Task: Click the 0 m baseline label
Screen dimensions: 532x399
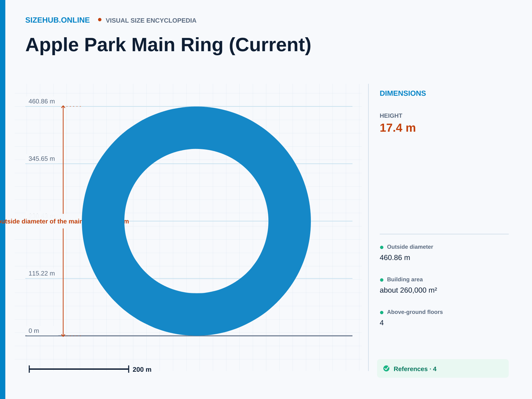Action: pyautogui.click(x=34, y=331)
